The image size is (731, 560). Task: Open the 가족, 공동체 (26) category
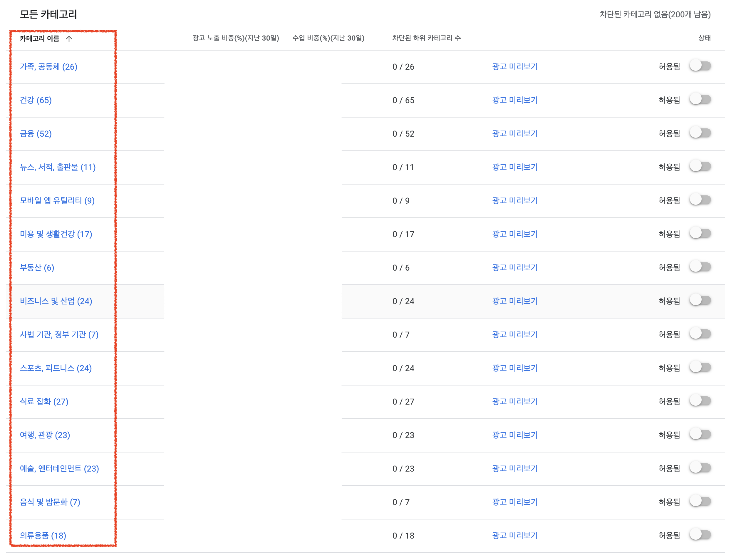pos(48,67)
